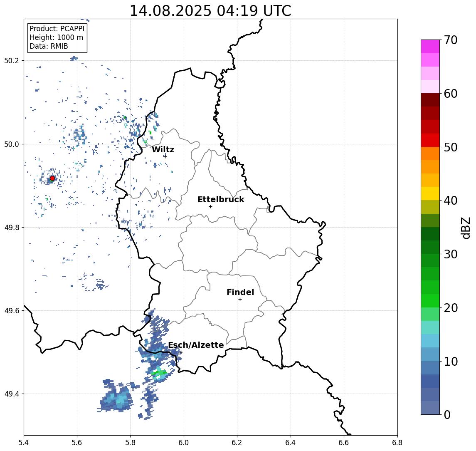
Task: Click 'Data: RMIB' in info box
Action: [x=49, y=46]
